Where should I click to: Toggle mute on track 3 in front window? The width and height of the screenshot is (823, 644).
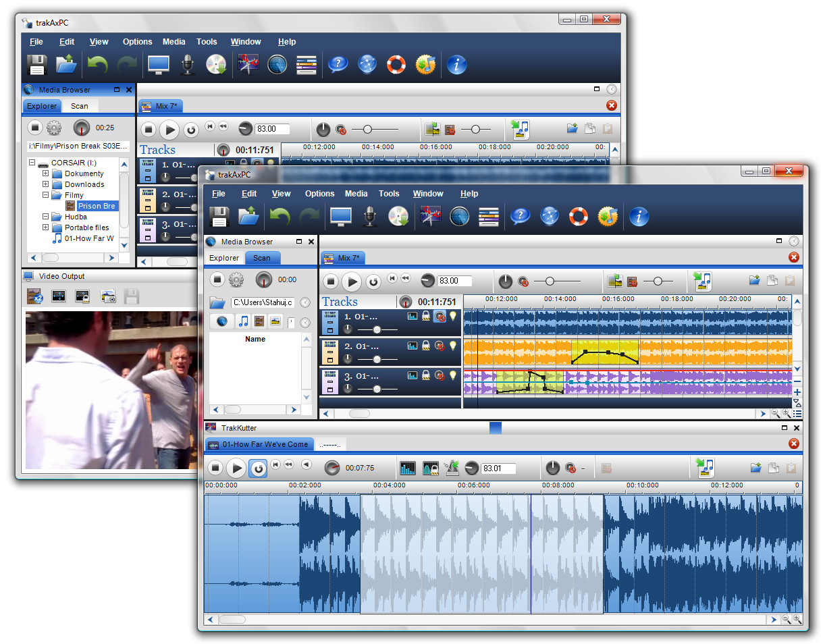(440, 375)
